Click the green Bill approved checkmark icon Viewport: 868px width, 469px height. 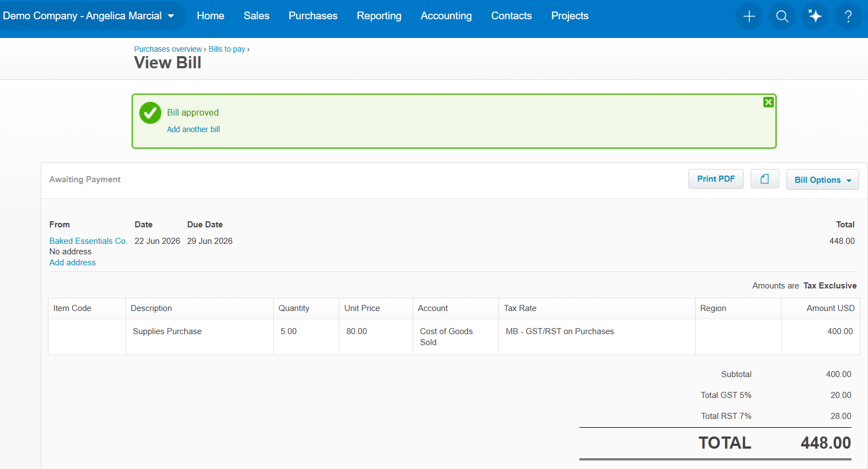click(150, 113)
